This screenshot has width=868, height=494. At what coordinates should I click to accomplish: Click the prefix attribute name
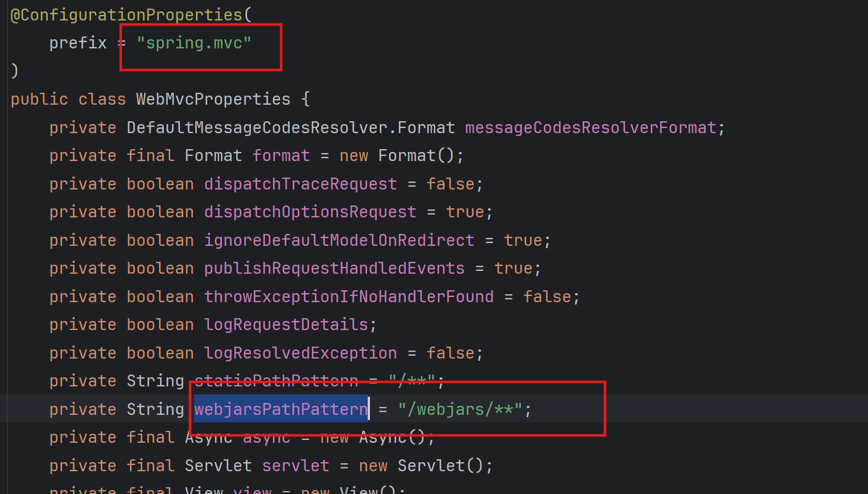click(x=77, y=42)
